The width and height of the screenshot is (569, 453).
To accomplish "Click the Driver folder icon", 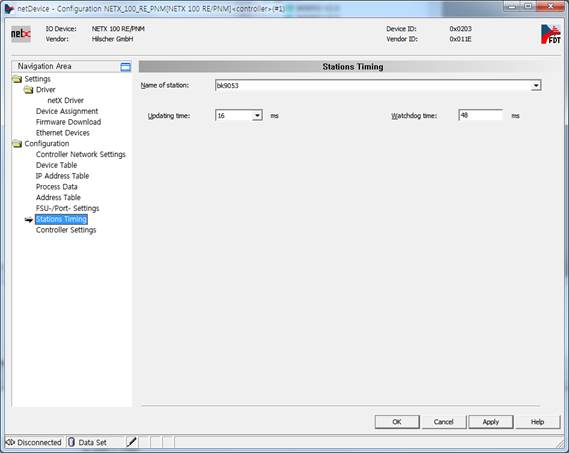I will tap(28, 90).
